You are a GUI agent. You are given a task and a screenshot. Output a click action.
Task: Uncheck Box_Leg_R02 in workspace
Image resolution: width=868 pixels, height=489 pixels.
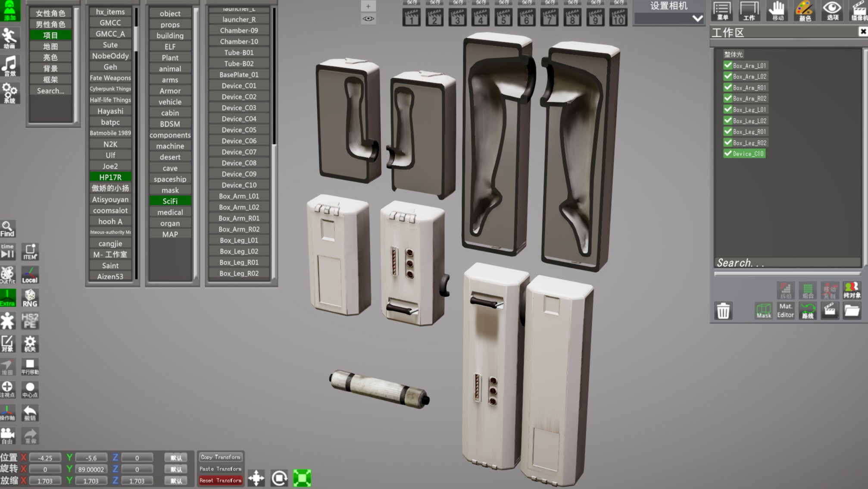click(728, 142)
